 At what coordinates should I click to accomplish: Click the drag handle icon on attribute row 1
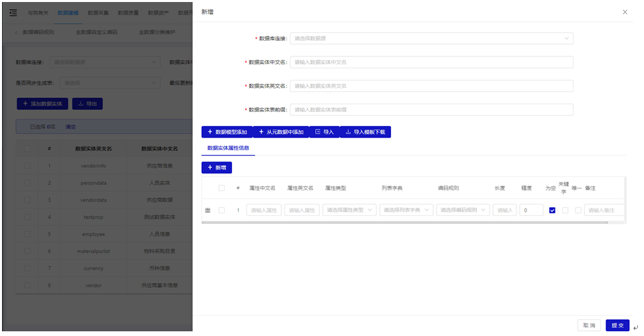tap(208, 211)
